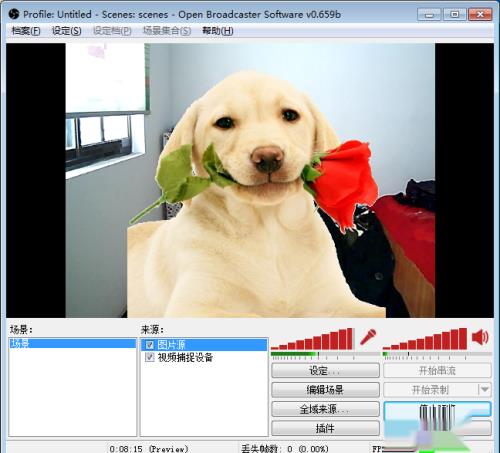Open the 档案(F) menu
The height and width of the screenshot is (453, 500).
(x=26, y=31)
